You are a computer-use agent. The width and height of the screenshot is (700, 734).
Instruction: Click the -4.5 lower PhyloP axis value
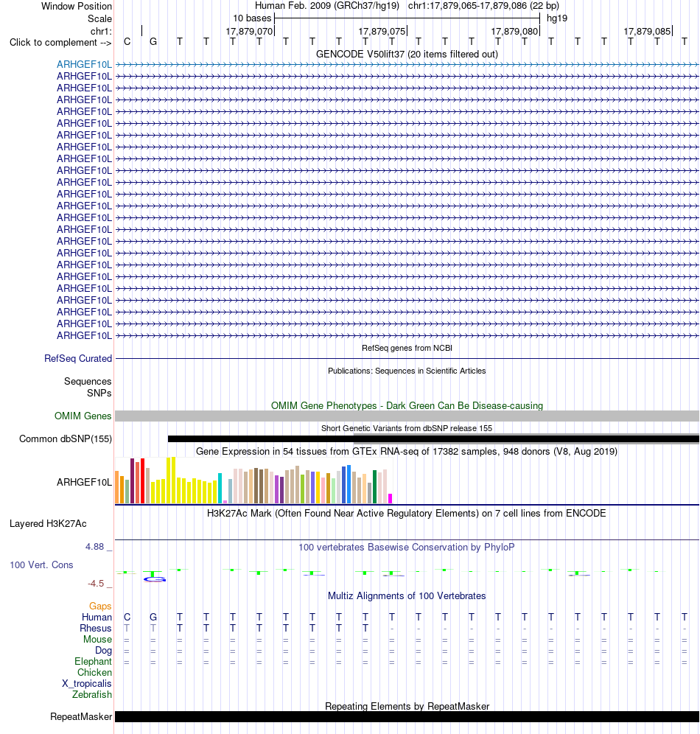[x=96, y=584]
